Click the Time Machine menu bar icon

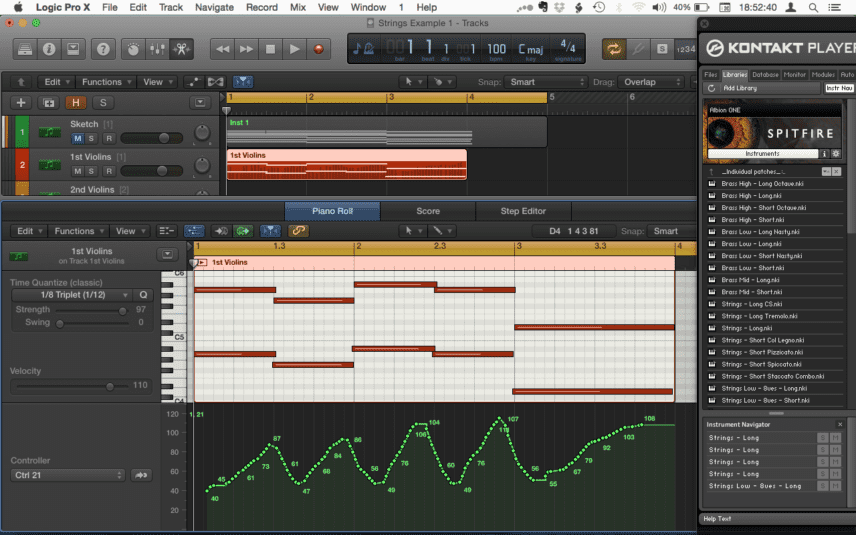599,8
